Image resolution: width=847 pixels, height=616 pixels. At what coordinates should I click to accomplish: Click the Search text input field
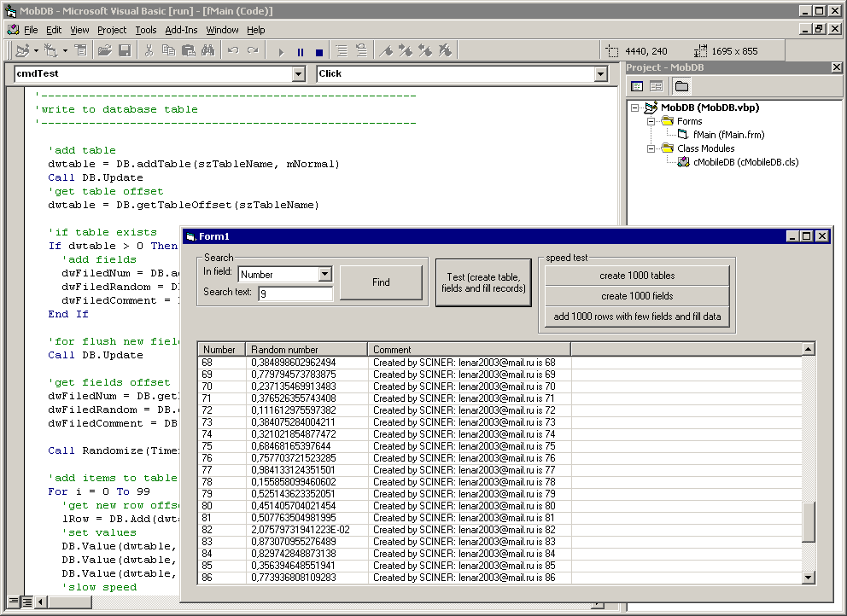(x=295, y=294)
